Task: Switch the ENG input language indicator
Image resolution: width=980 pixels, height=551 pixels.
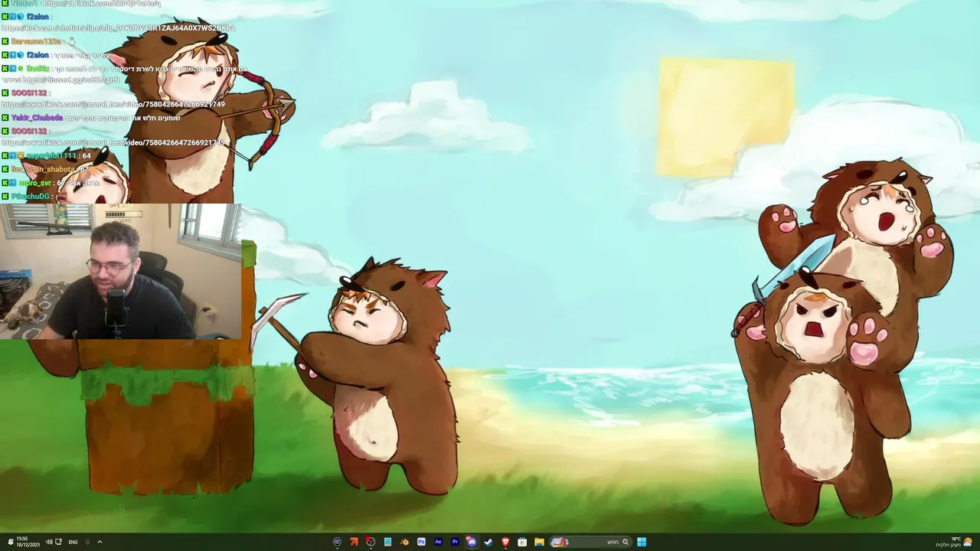Action: [73, 542]
